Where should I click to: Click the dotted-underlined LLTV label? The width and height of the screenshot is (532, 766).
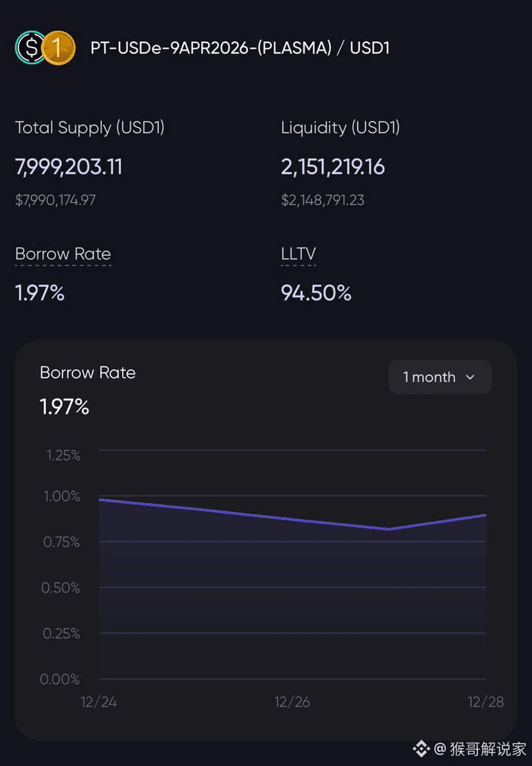(299, 254)
